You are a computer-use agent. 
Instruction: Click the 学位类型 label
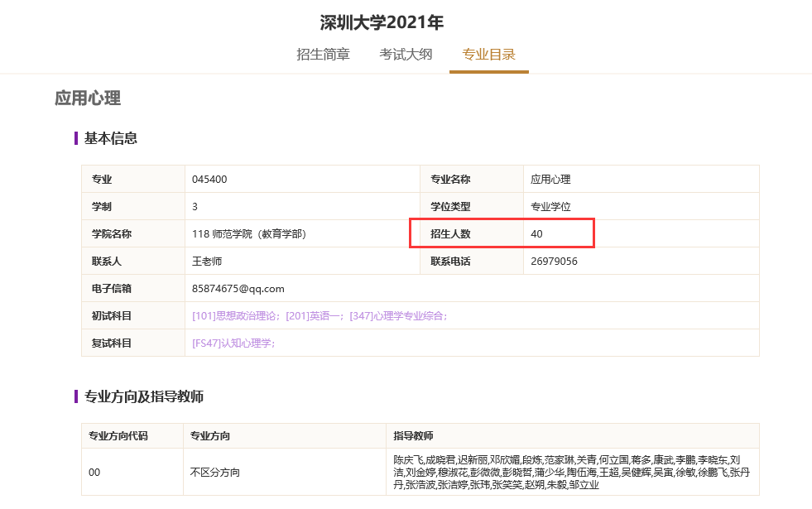(450, 207)
